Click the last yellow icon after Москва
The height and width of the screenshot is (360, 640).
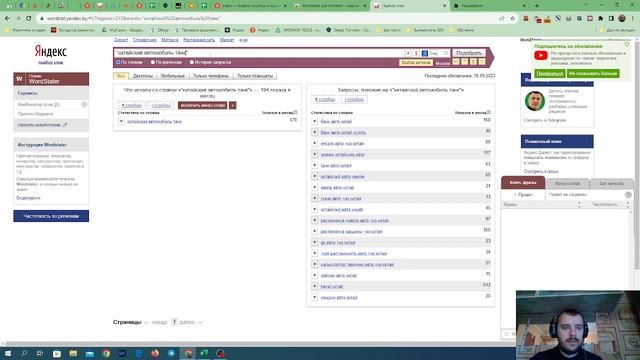(482, 62)
